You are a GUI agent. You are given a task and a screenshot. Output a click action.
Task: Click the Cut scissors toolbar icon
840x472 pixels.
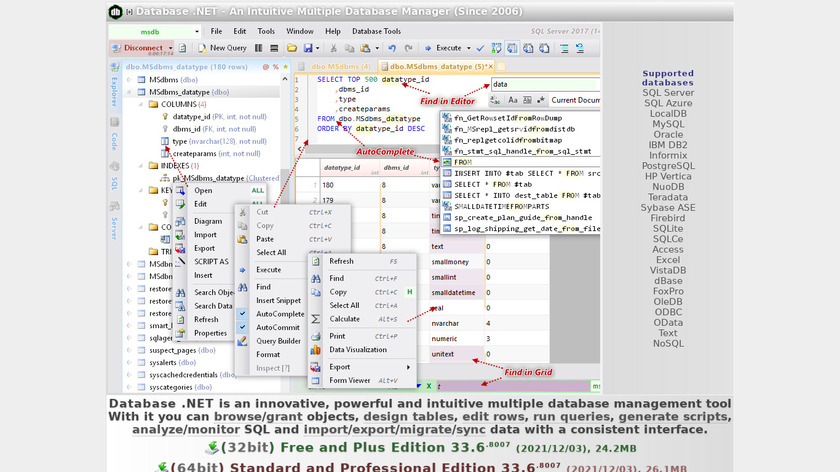[x=334, y=48]
